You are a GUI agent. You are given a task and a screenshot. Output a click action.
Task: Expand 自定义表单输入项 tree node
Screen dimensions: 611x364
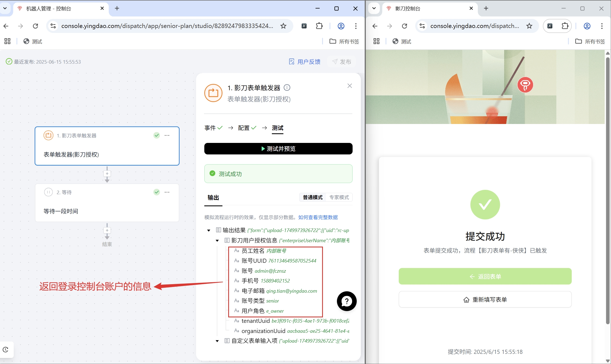tap(217, 341)
